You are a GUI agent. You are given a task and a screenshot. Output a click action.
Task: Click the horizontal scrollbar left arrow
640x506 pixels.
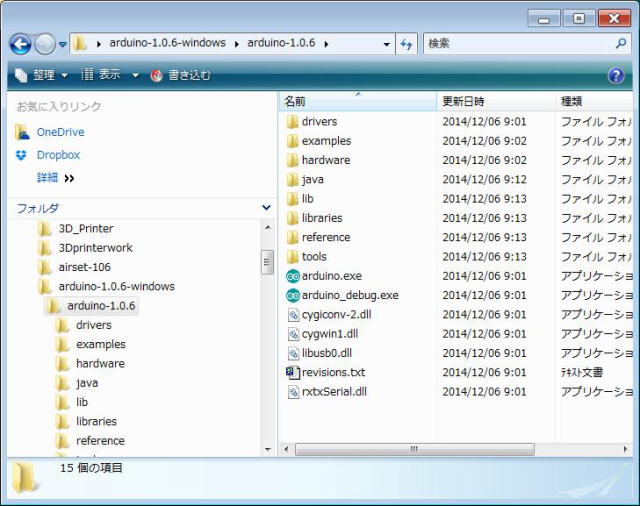286,449
